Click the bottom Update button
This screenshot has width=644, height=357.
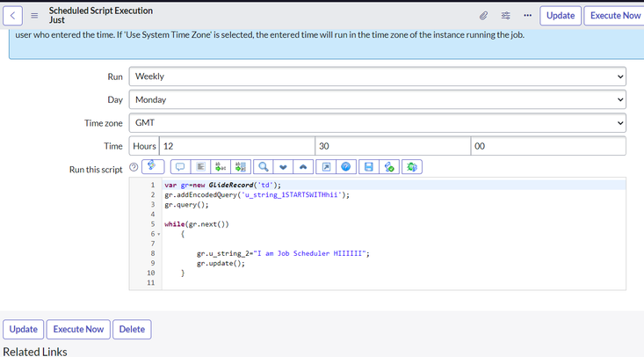click(24, 329)
